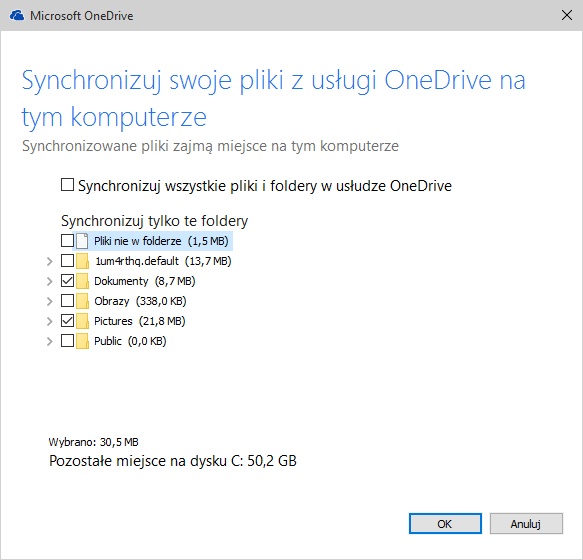Click the OneDrive cloud icon in title bar
Screen dimensions: 583x560
17,16
